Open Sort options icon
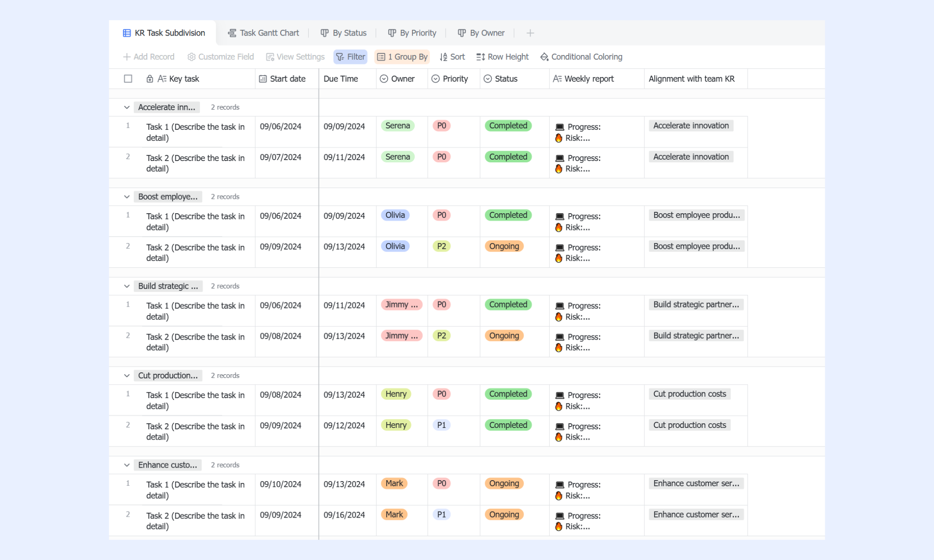The image size is (934, 560). (444, 57)
